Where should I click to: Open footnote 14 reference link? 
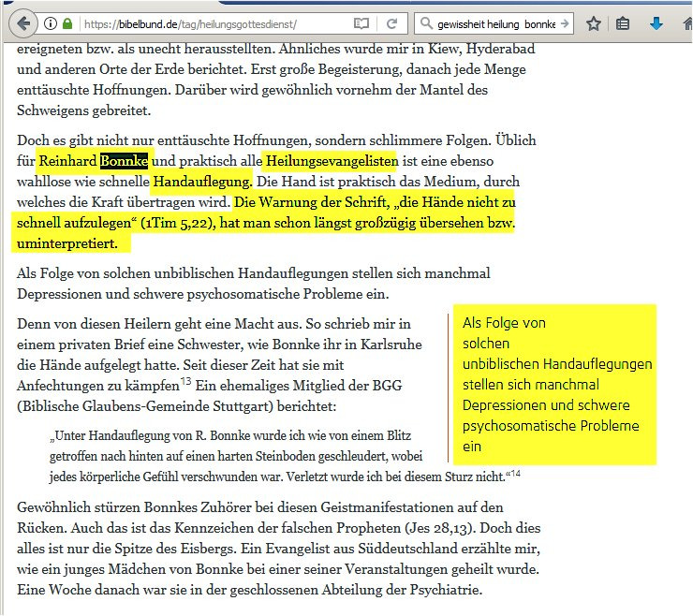pos(515,474)
